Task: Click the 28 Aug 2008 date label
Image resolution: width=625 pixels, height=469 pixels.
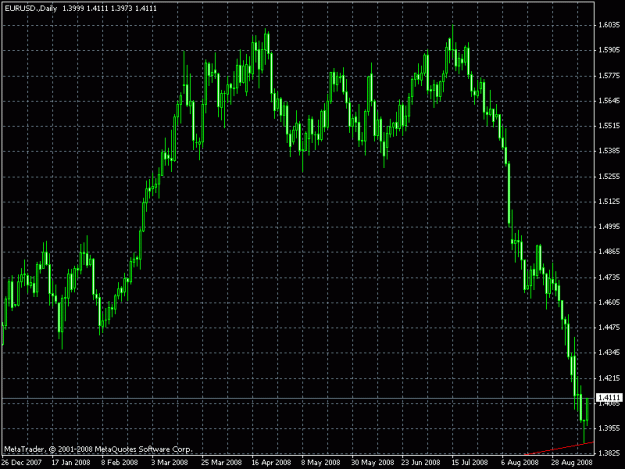Action: 572,463
